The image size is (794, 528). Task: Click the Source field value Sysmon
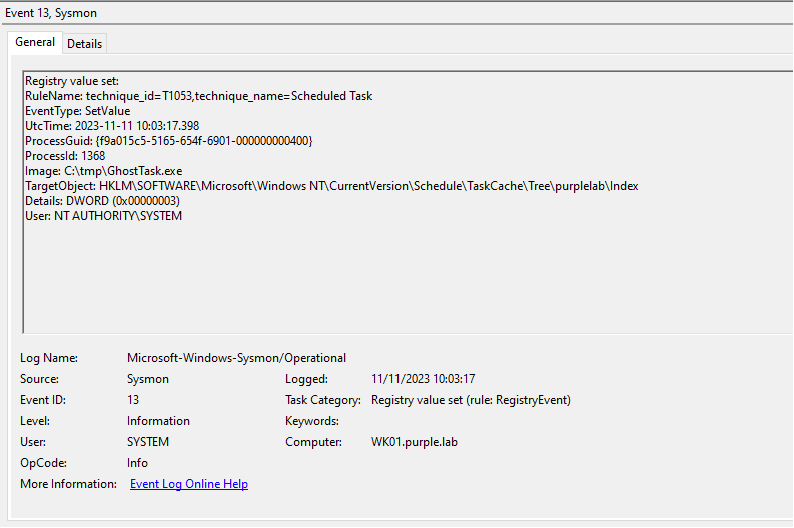(148, 379)
